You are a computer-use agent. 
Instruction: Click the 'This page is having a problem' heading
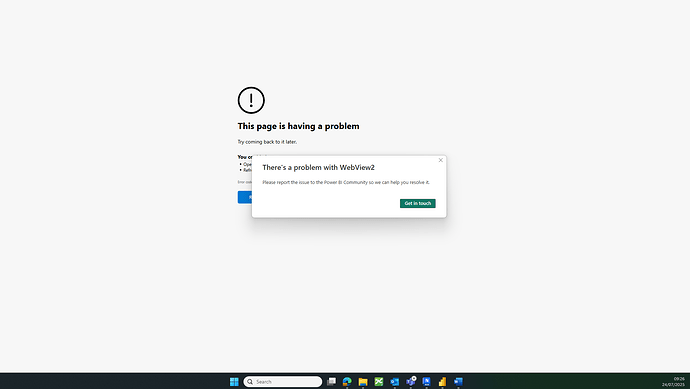pos(298,126)
